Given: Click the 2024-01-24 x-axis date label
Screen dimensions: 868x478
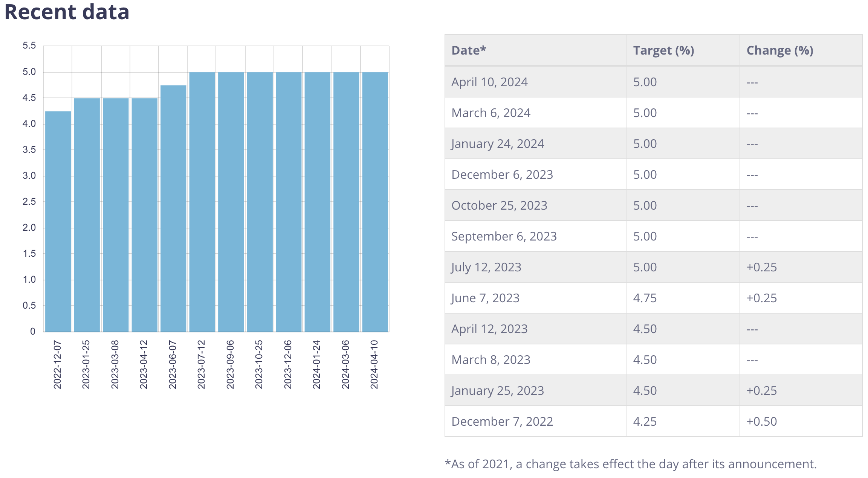Looking at the screenshot, I should [316, 364].
